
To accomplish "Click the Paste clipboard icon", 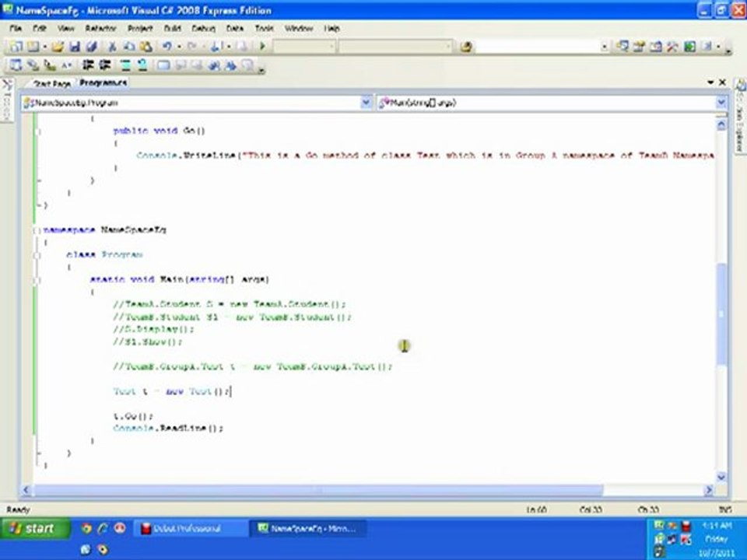I will (146, 46).
